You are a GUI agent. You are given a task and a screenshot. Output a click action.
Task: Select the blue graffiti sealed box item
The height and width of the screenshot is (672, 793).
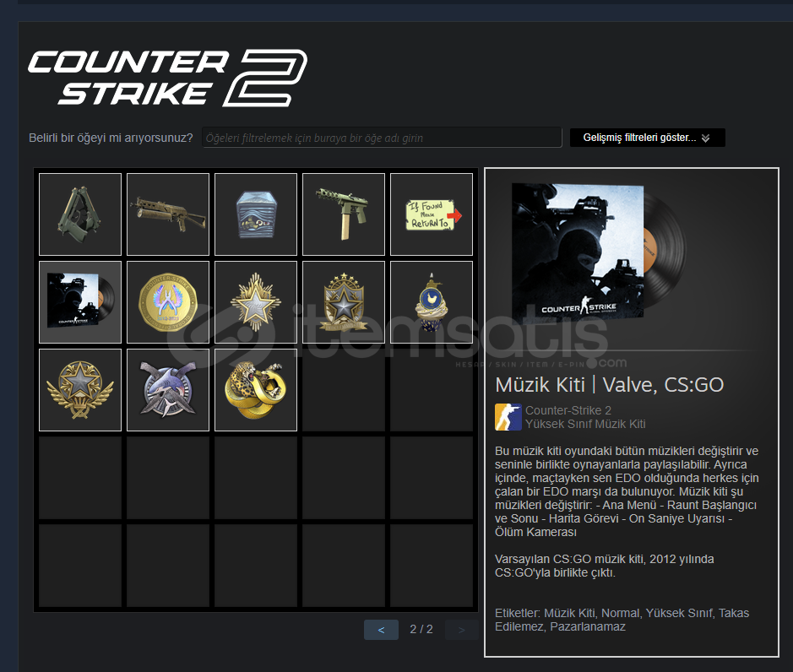point(255,214)
